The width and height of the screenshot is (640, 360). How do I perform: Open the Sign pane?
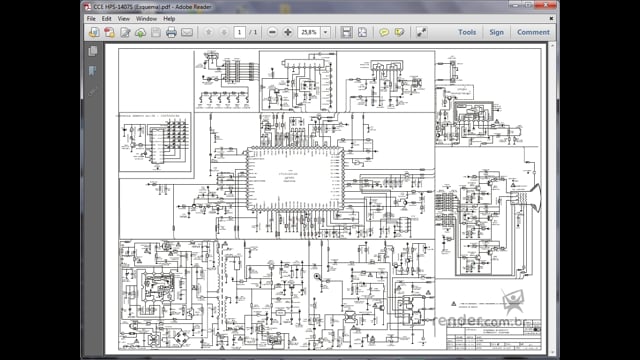tap(496, 32)
